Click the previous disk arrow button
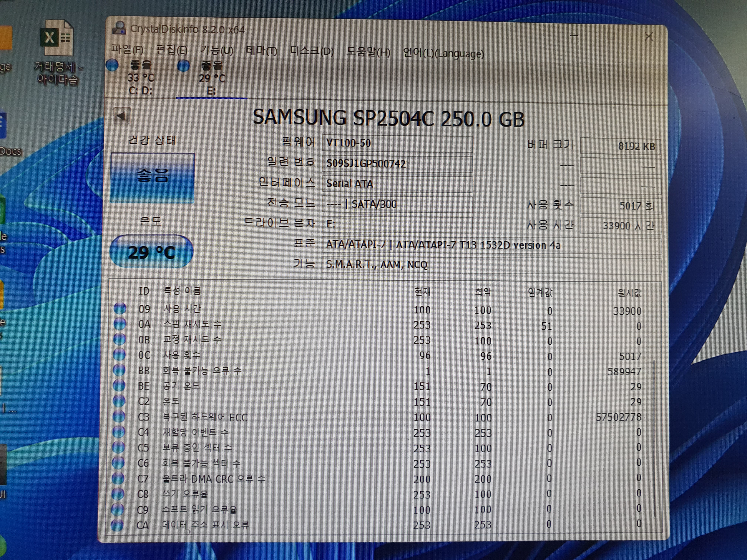Screen dimensions: 747x560 coord(122,116)
